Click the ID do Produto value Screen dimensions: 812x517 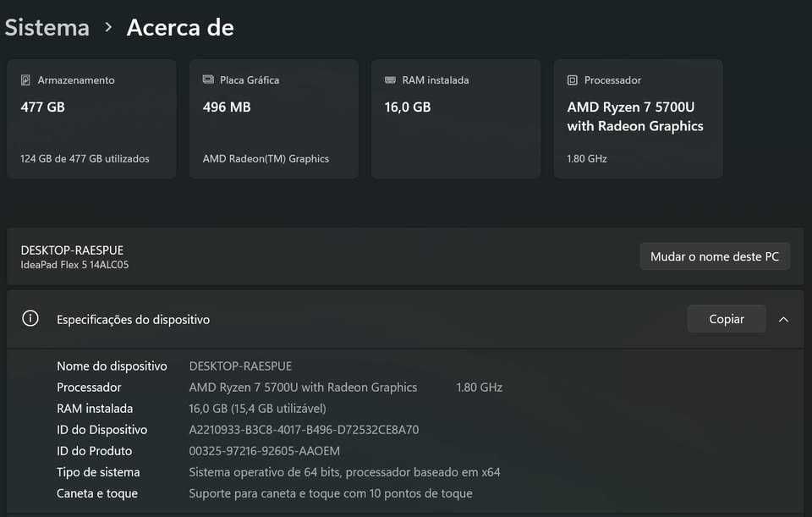(x=264, y=451)
